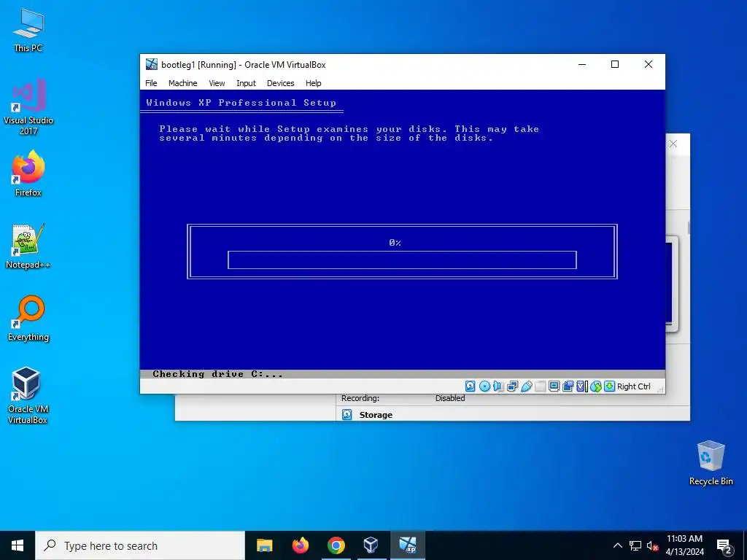Screen dimensions: 747x560
Task: Select the Firefox desktop shortcut
Action: [28, 174]
